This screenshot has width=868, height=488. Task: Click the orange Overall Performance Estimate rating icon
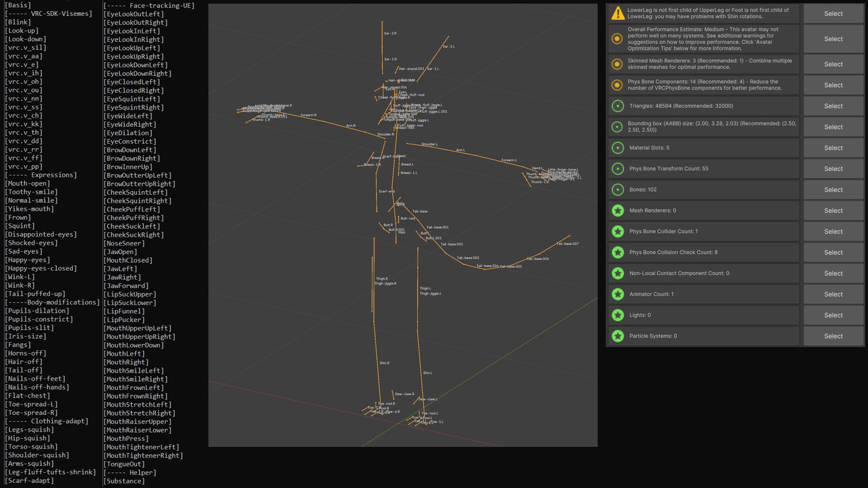click(x=617, y=39)
